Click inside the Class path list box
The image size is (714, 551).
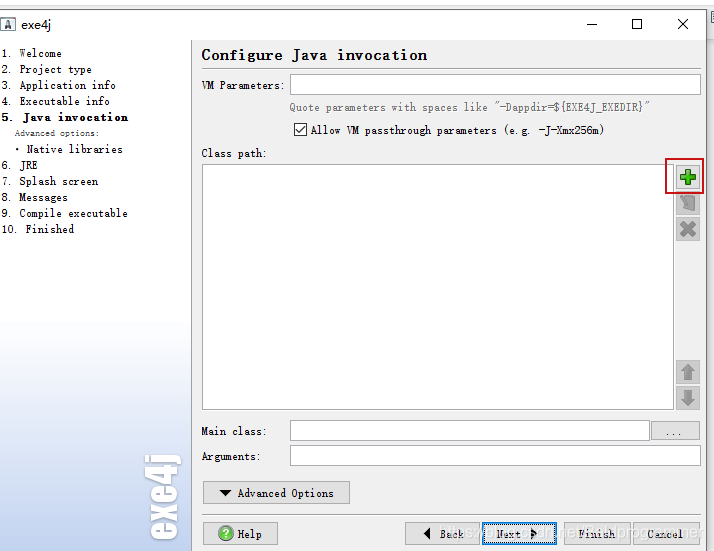coord(438,287)
